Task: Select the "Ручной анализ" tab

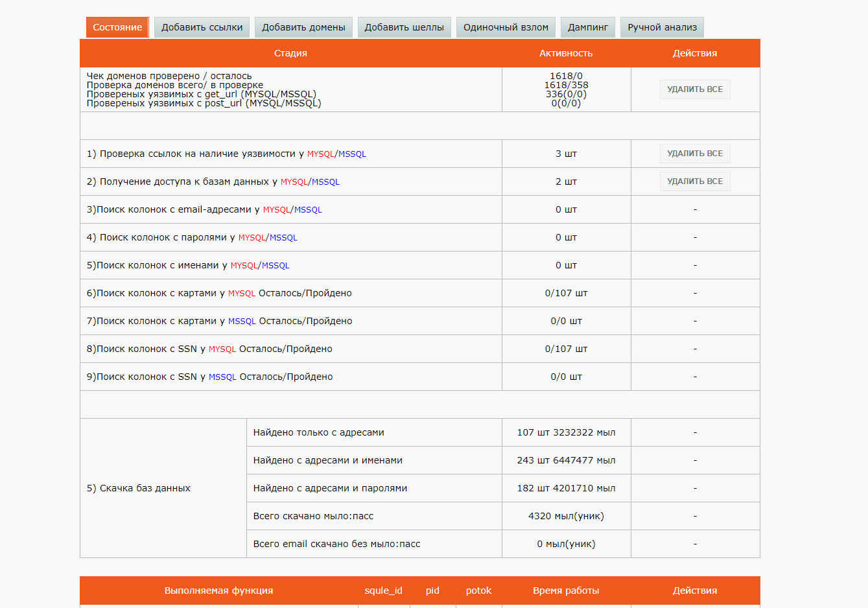Action: [663, 27]
